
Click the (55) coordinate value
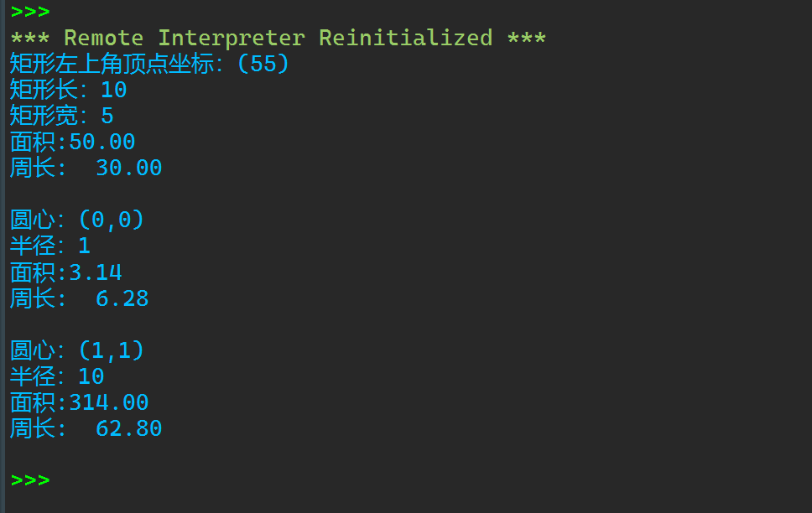(x=263, y=64)
